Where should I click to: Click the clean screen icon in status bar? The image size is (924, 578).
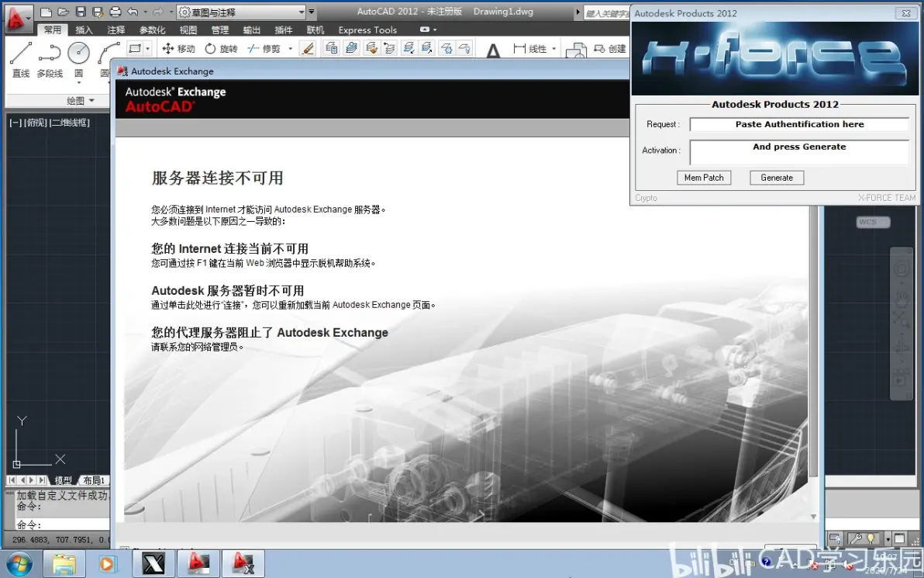click(x=899, y=538)
